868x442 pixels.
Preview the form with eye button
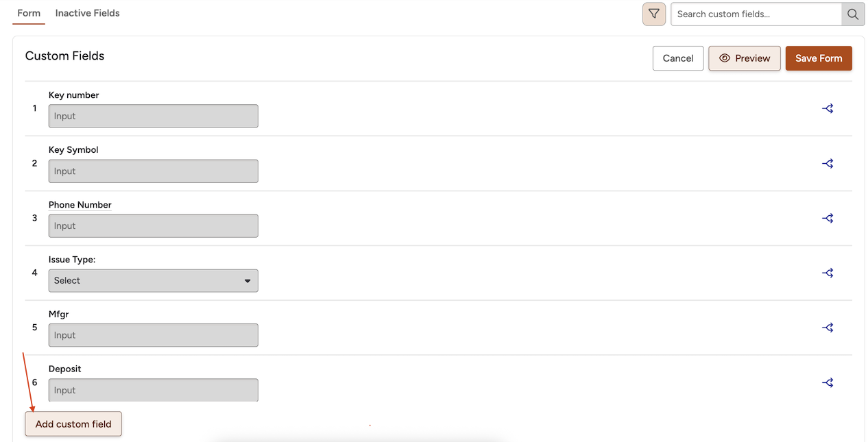[745, 58]
